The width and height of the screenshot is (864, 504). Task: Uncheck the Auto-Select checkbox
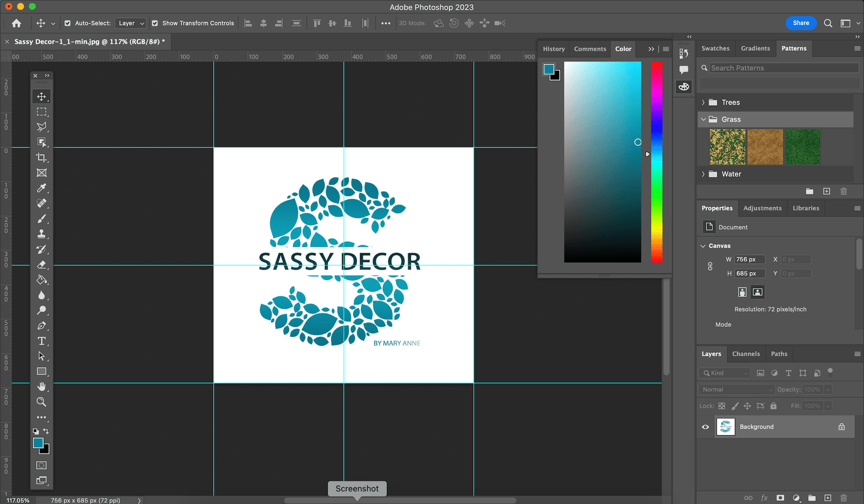67,23
